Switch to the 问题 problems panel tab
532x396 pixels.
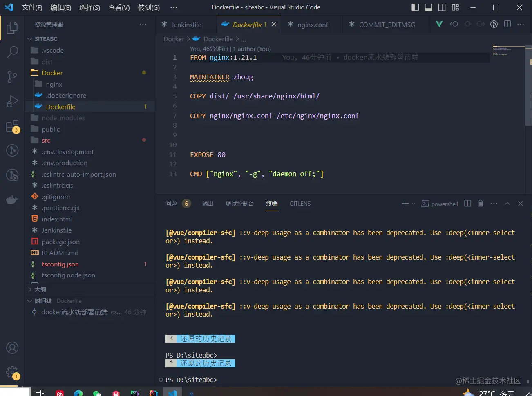[x=171, y=204]
